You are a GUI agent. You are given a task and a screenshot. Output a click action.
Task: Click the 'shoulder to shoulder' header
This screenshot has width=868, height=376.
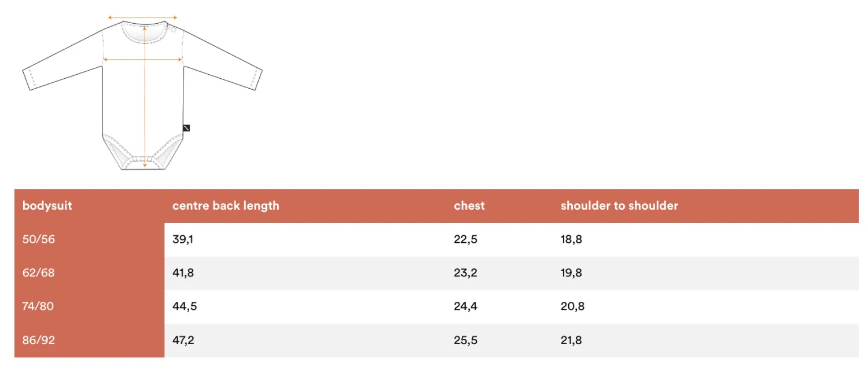point(619,206)
